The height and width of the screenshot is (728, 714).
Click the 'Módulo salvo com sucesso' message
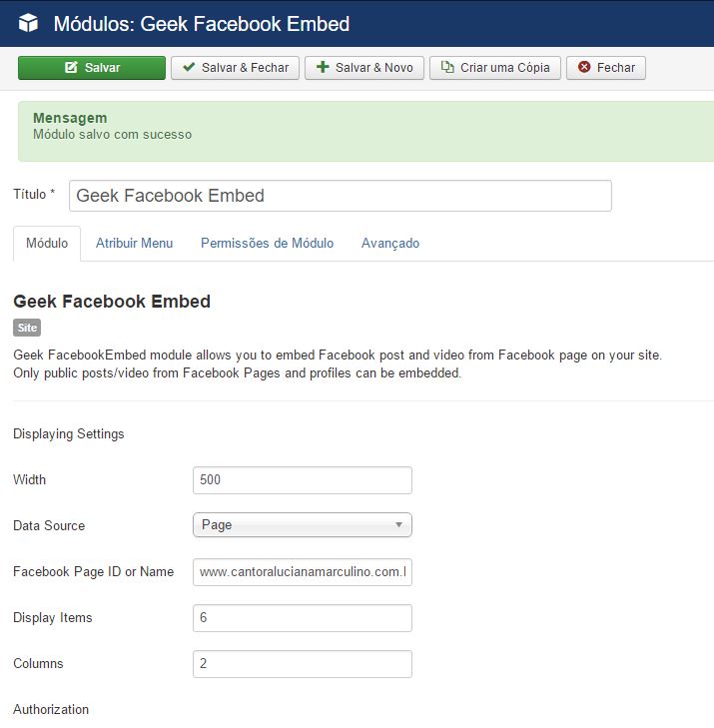tap(113, 135)
